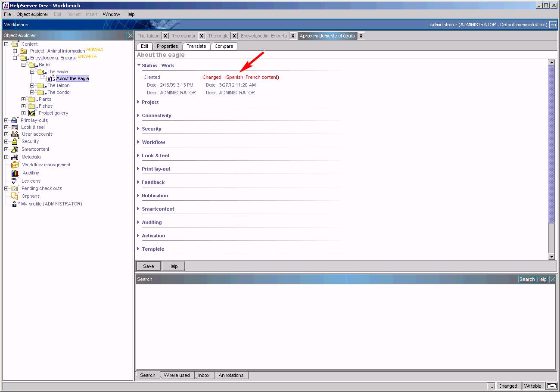Expand the Notification section
Image resolution: width=560 pixels, height=392 pixels.
tap(138, 196)
